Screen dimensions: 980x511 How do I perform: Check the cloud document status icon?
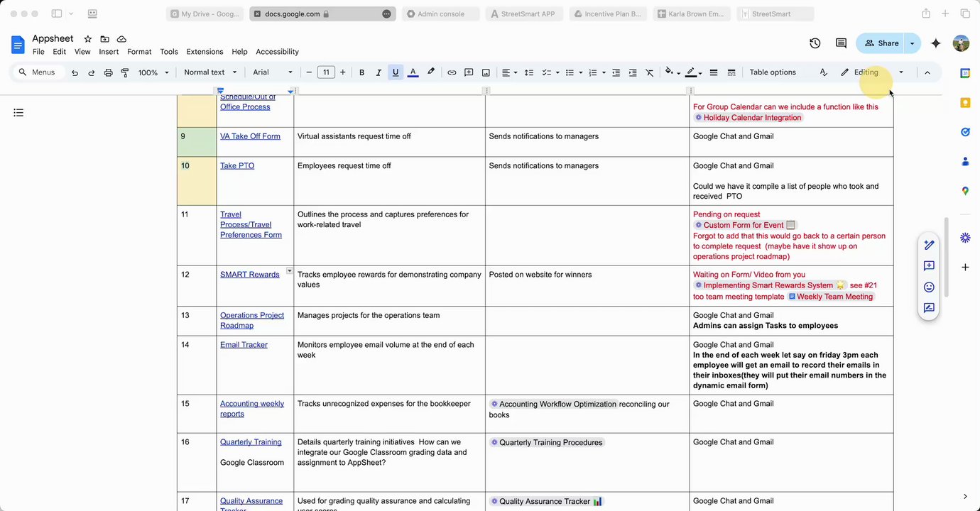click(121, 39)
